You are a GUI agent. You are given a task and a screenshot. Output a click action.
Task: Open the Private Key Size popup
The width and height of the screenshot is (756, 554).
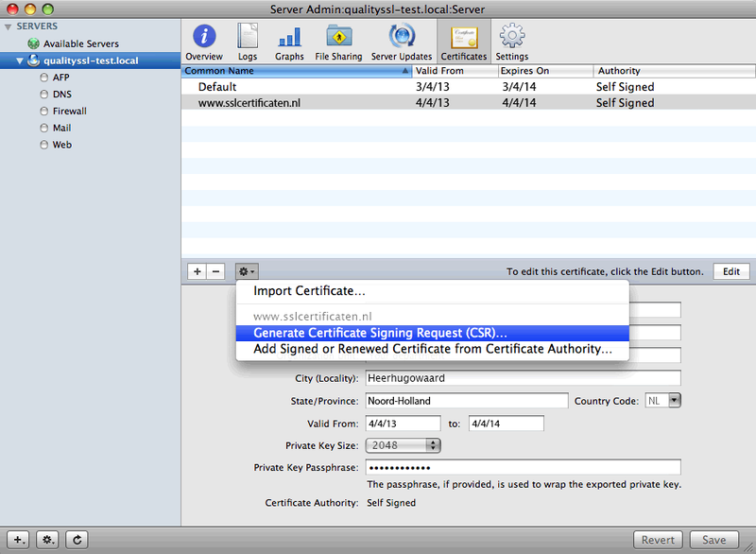(404, 445)
